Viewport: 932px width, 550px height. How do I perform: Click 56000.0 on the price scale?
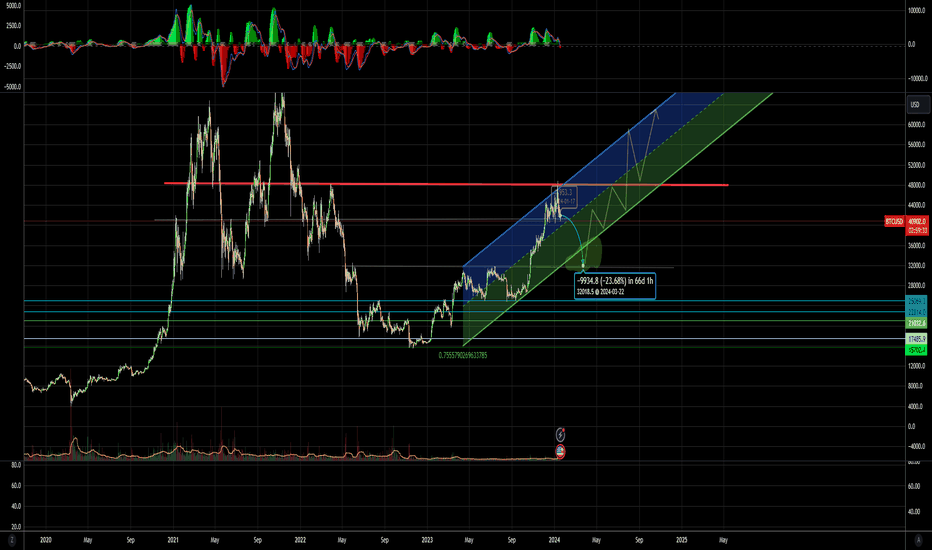coord(916,144)
